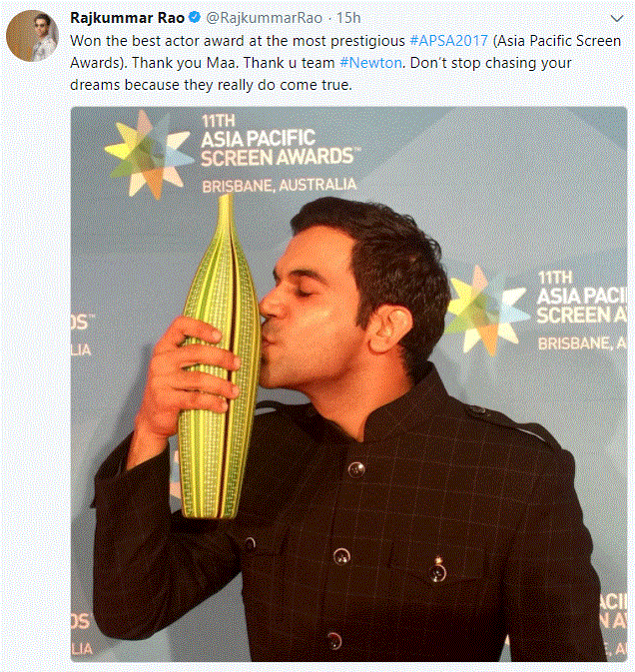Click the star logo beside top banner text
This screenshot has height=672, width=635.
click(x=148, y=155)
